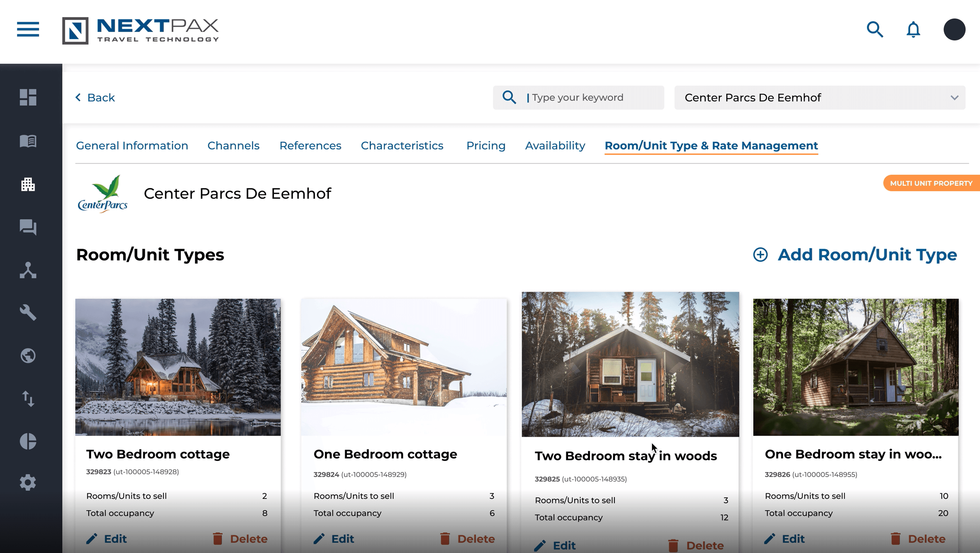Delete the One Bedroom cottage

468,539
